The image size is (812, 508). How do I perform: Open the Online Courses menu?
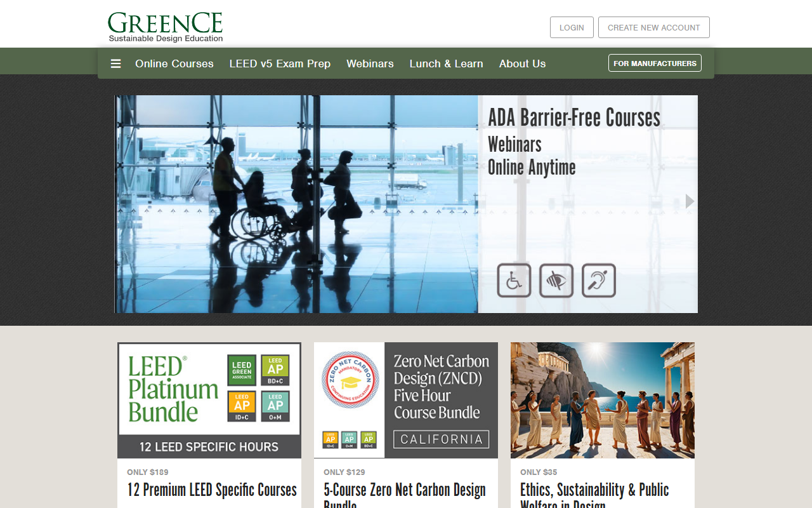174,63
